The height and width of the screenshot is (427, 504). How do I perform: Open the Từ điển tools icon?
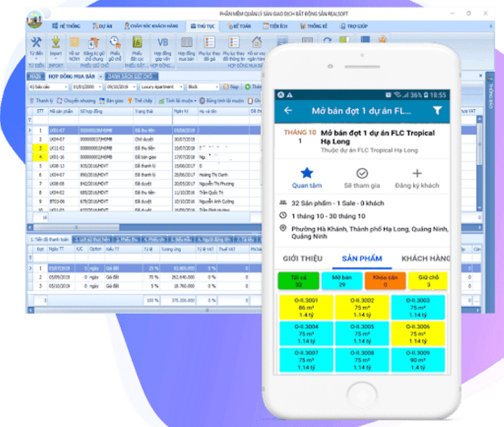[36, 42]
